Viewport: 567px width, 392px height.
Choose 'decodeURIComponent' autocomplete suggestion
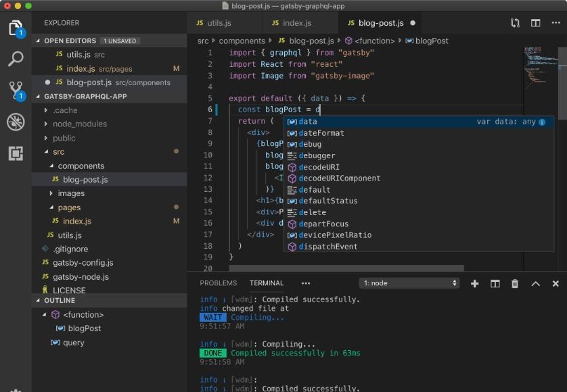pyautogui.click(x=419, y=178)
